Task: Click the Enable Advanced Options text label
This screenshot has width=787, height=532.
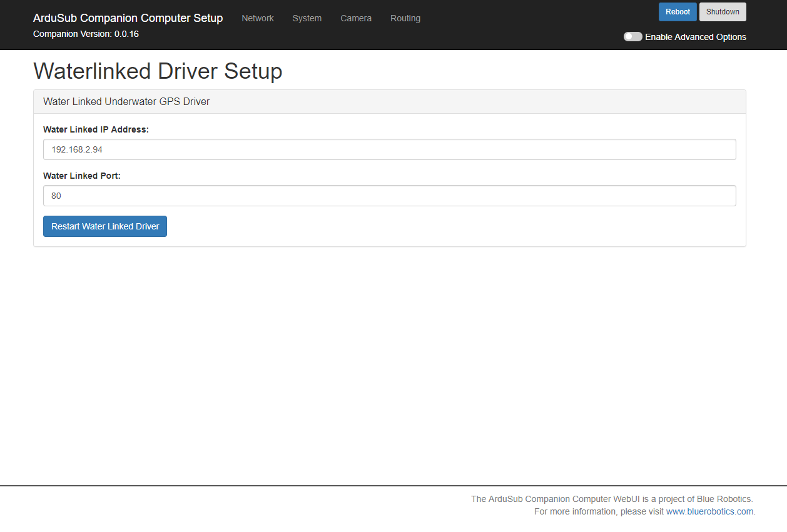Action: click(x=695, y=37)
